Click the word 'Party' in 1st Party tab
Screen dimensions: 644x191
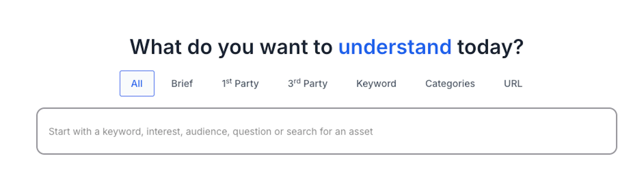[247, 84]
